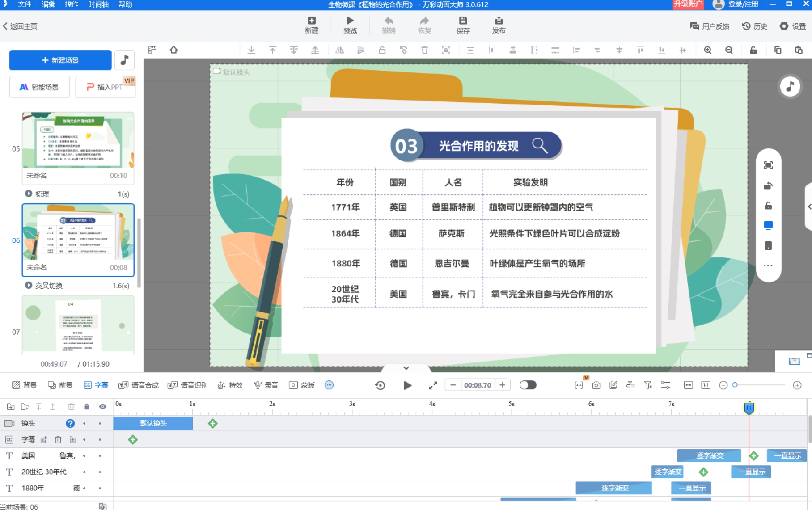Screen dimensions: 812x510
Task: Click 返回主页 link
Action: 20,26
